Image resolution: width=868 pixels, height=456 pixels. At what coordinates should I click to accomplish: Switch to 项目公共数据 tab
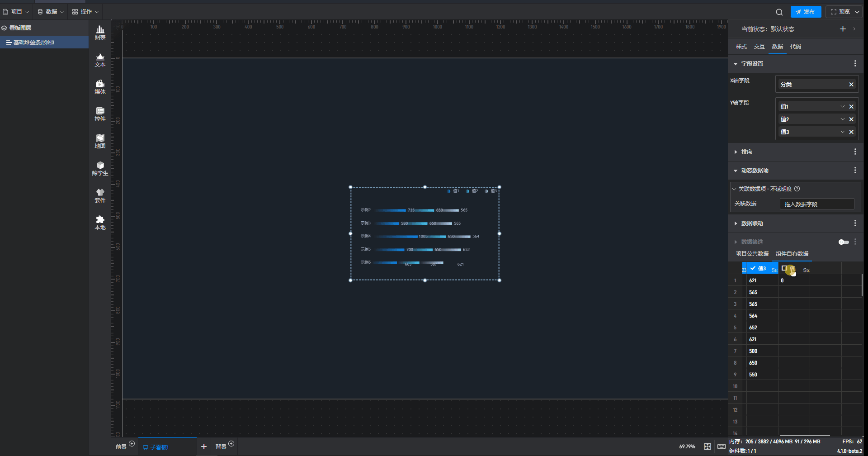(752, 254)
